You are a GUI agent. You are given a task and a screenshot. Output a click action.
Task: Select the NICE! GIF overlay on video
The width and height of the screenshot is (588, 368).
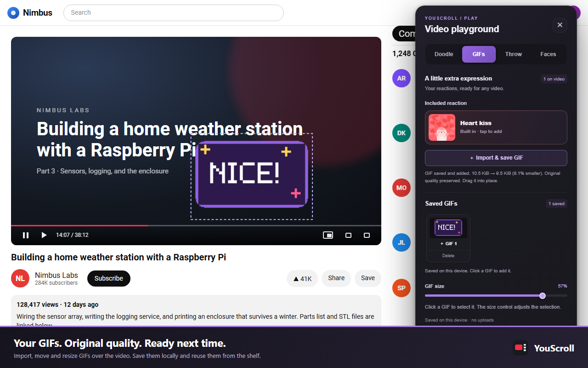coord(252,177)
